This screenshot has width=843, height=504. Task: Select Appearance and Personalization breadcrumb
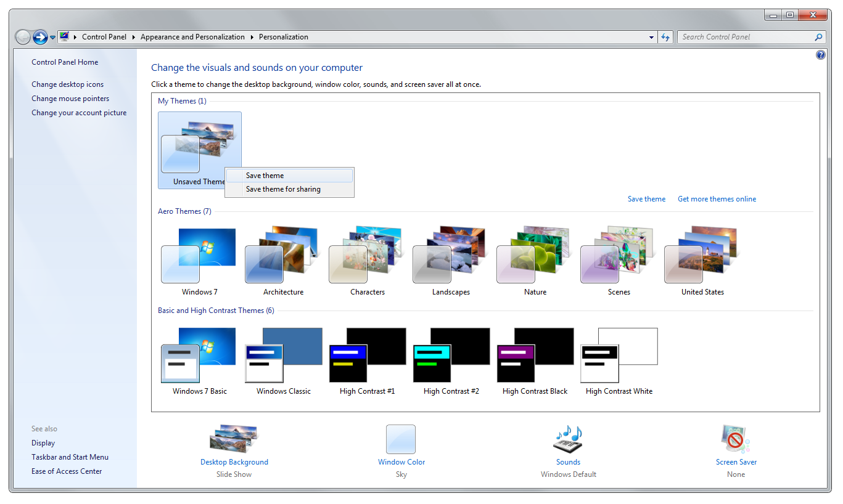click(192, 37)
